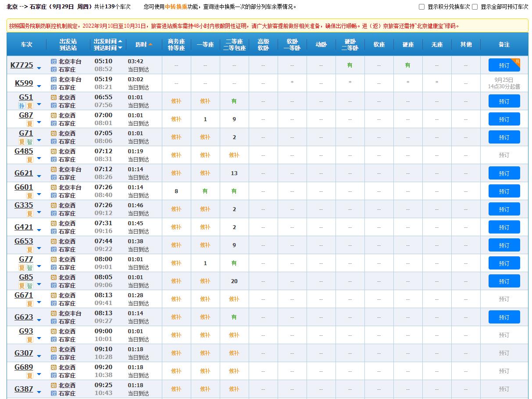Sort trains by 历时 duration header
Image resolution: width=532 pixels, height=399 pixels.
[144, 44]
